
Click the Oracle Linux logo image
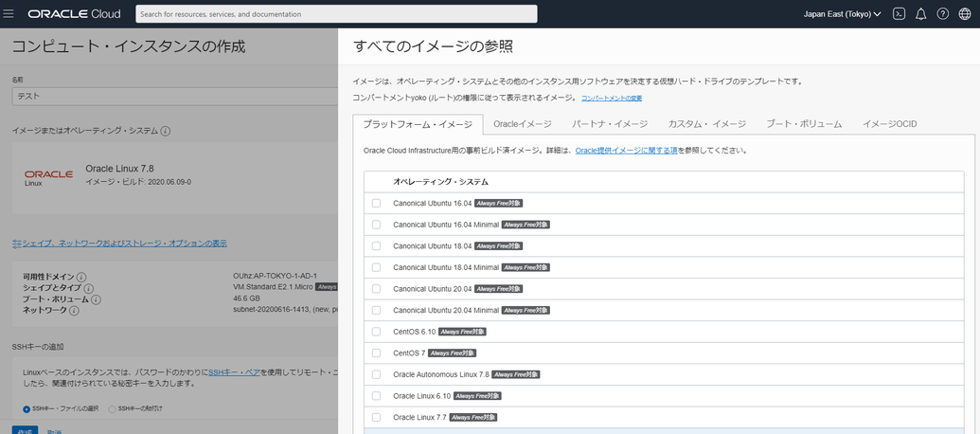(x=48, y=177)
